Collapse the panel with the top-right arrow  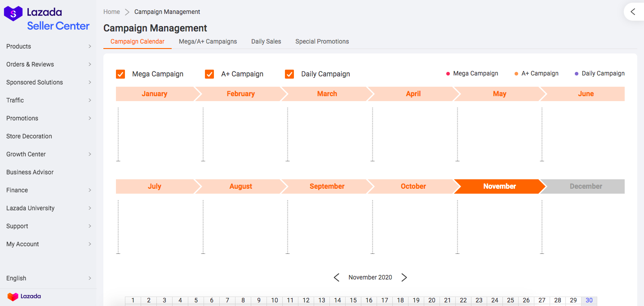click(633, 12)
